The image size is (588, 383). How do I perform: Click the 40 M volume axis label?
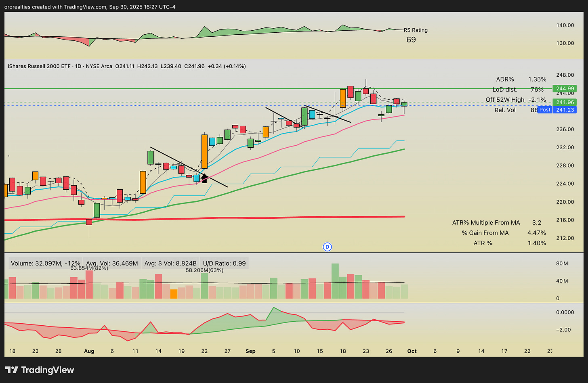[x=562, y=281]
